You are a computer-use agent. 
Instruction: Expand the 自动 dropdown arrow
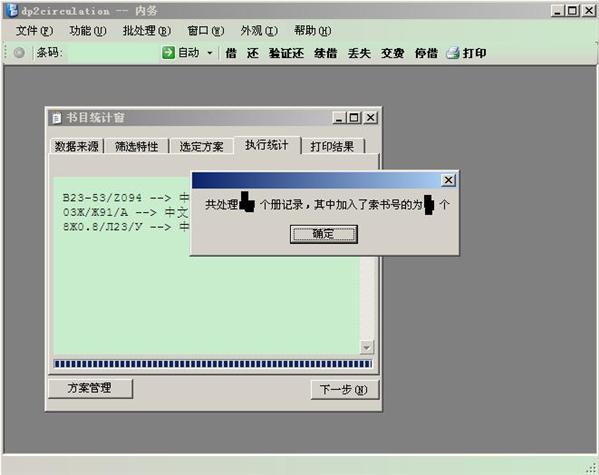point(210,53)
